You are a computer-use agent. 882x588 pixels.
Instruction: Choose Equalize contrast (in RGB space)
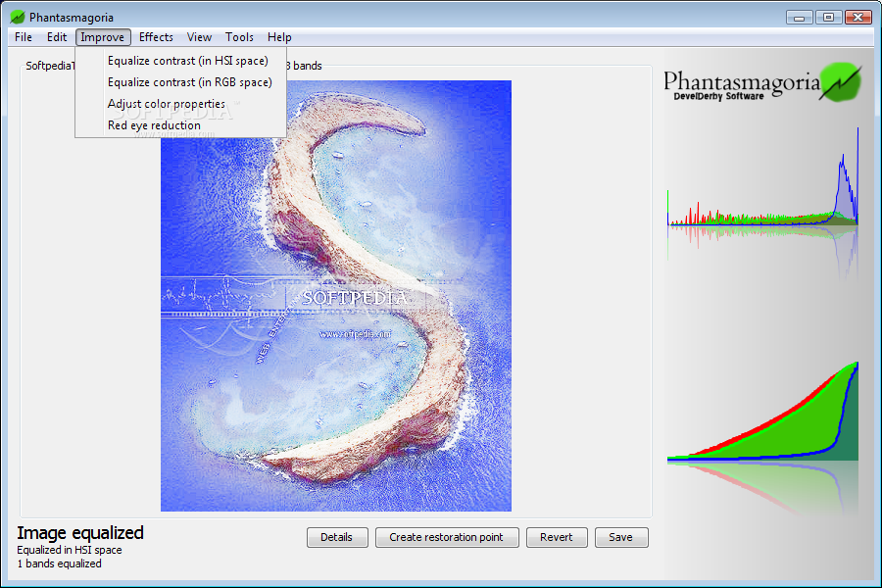click(x=189, y=82)
